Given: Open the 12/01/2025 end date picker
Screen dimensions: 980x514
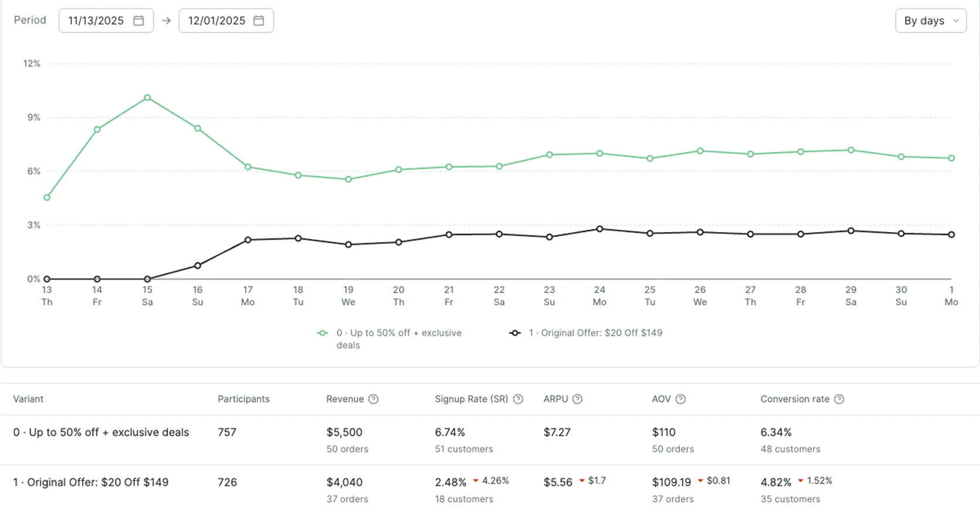Looking at the screenshot, I should [x=217, y=21].
